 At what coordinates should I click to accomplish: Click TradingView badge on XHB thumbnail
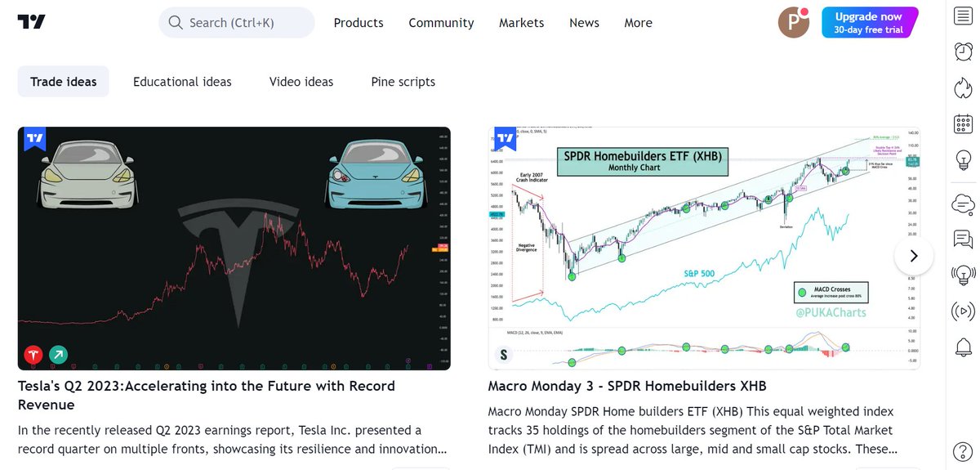[505, 139]
